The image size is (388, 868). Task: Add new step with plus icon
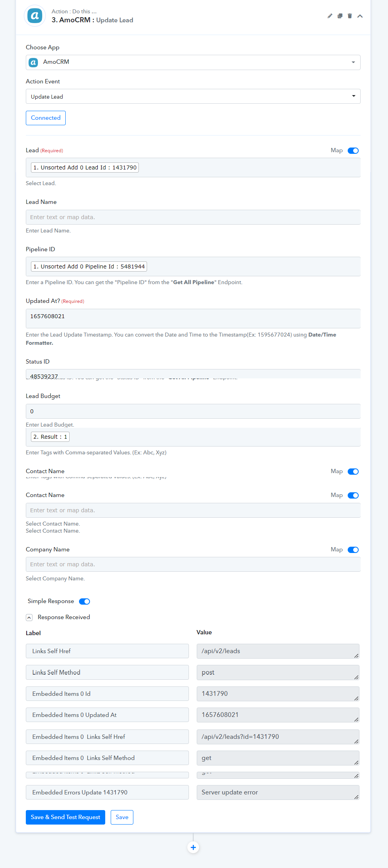point(193,847)
